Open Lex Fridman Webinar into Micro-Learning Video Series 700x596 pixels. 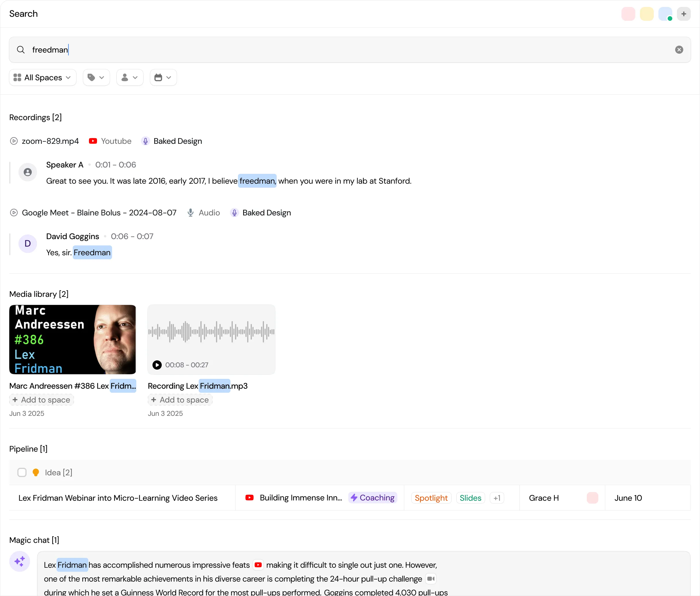pos(118,498)
